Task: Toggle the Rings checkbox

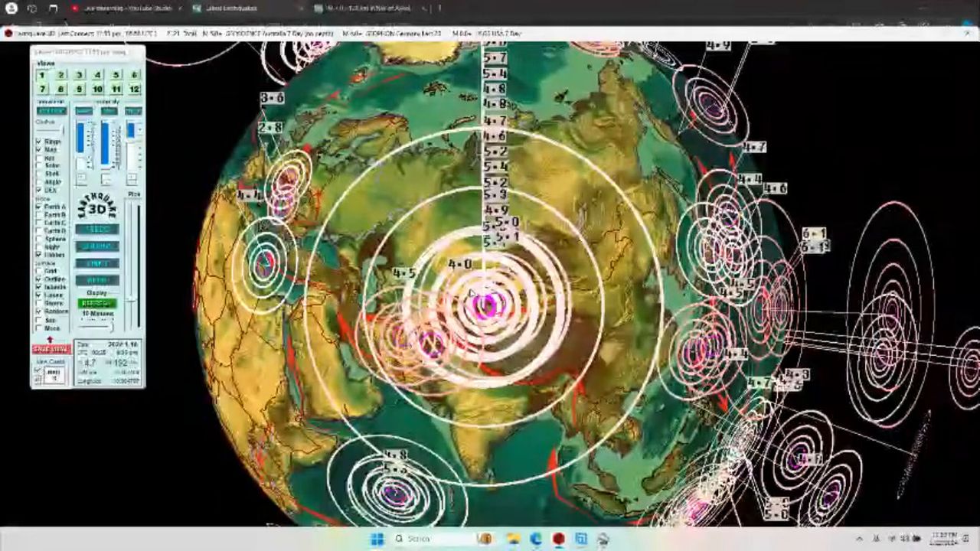Action: pos(39,142)
